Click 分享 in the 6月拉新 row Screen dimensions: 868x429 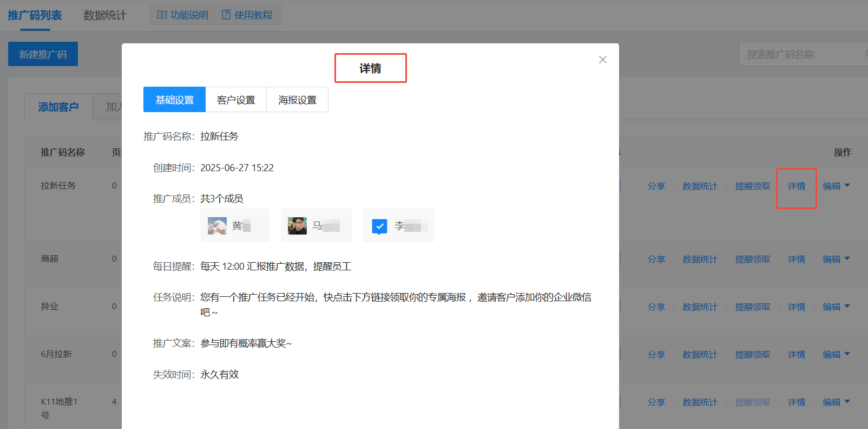click(656, 355)
